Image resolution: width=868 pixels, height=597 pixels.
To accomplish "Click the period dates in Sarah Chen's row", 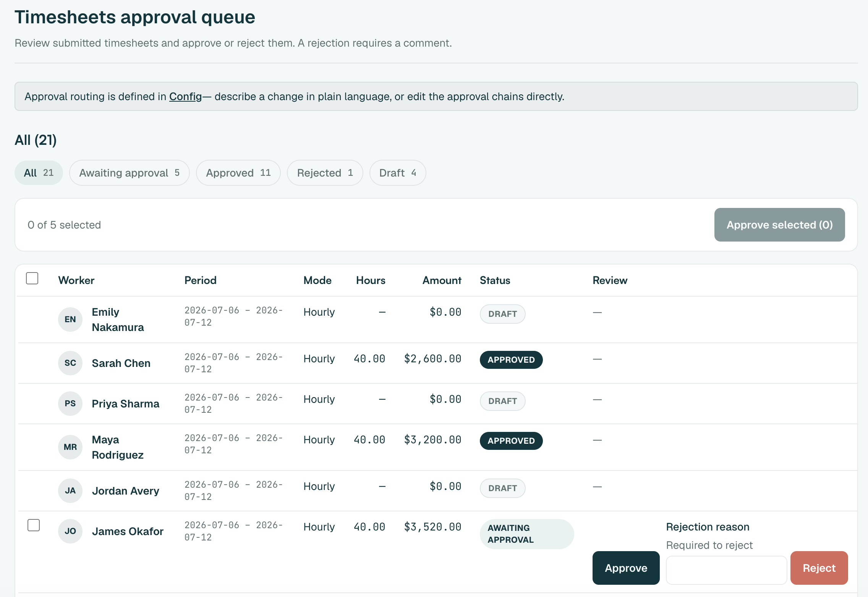I will click(233, 363).
